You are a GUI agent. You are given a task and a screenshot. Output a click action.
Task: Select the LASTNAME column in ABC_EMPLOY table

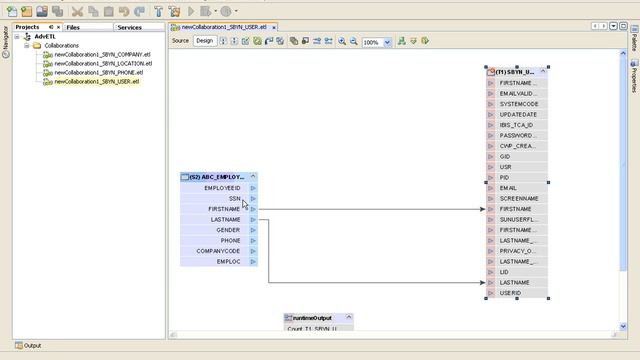(x=225, y=220)
